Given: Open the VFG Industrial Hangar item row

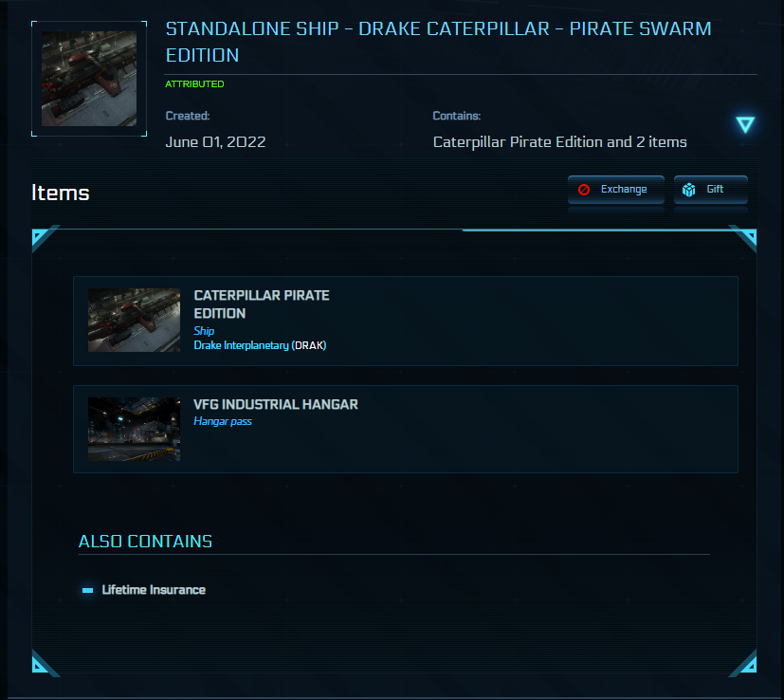Looking at the screenshot, I should tap(405, 429).
